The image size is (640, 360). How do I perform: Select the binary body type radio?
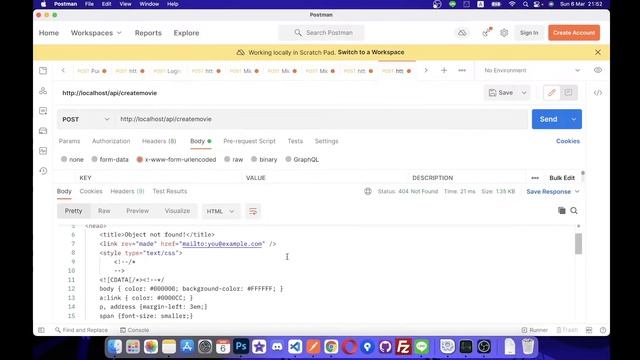point(254,159)
